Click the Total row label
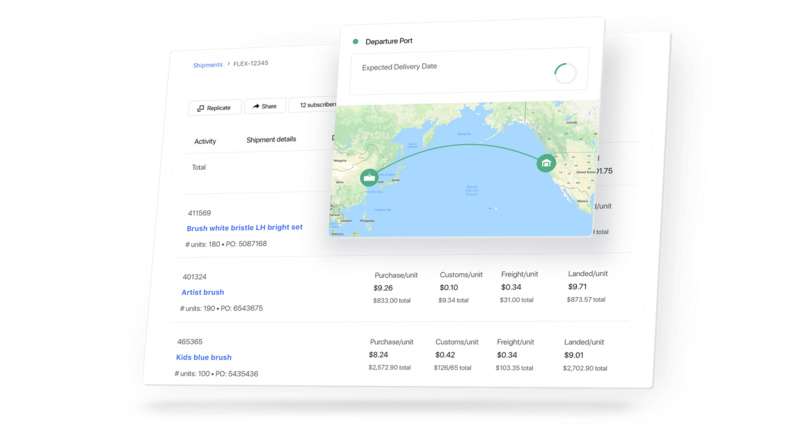This screenshot has width=800, height=440. (x=199, y=167)
